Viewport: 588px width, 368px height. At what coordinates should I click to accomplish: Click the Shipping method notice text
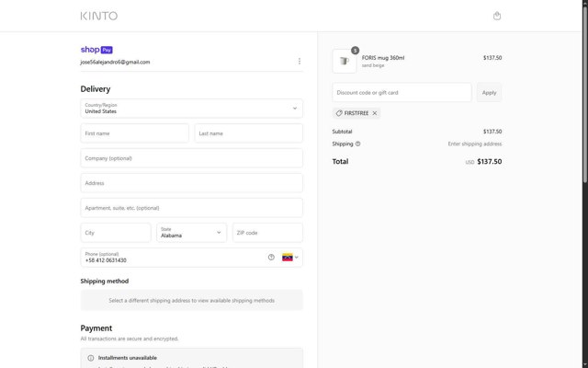point(192,301)
